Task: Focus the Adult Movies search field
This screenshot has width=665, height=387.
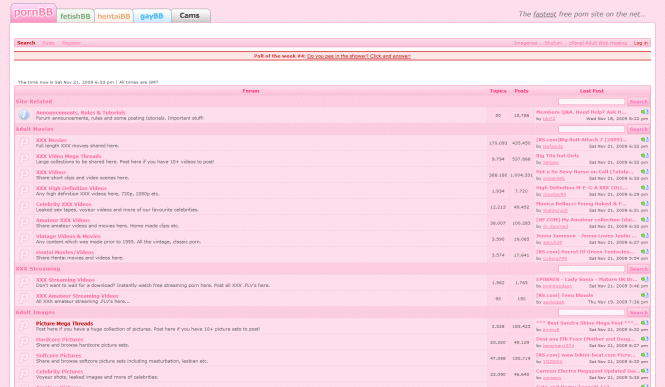Action: [591, 129]
